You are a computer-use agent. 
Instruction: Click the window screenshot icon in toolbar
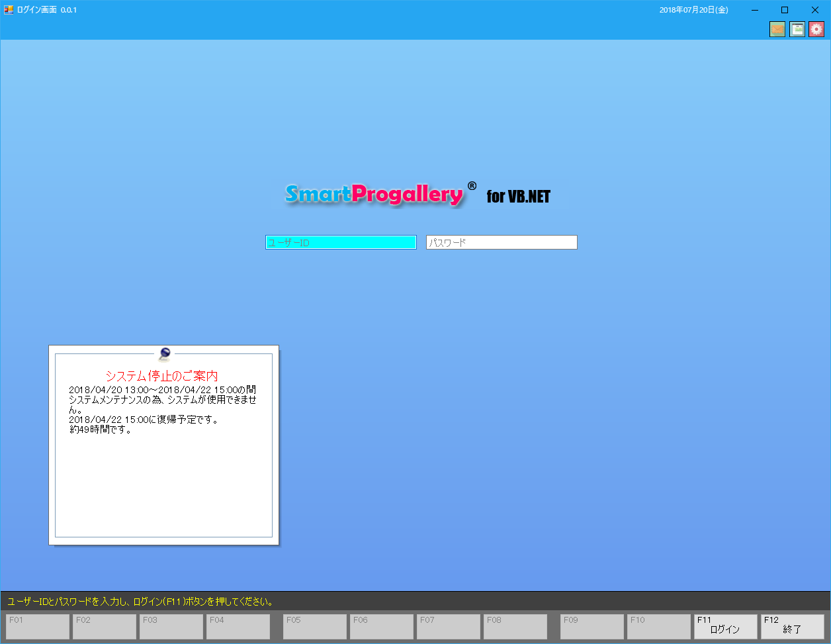[x=797, y=29]
